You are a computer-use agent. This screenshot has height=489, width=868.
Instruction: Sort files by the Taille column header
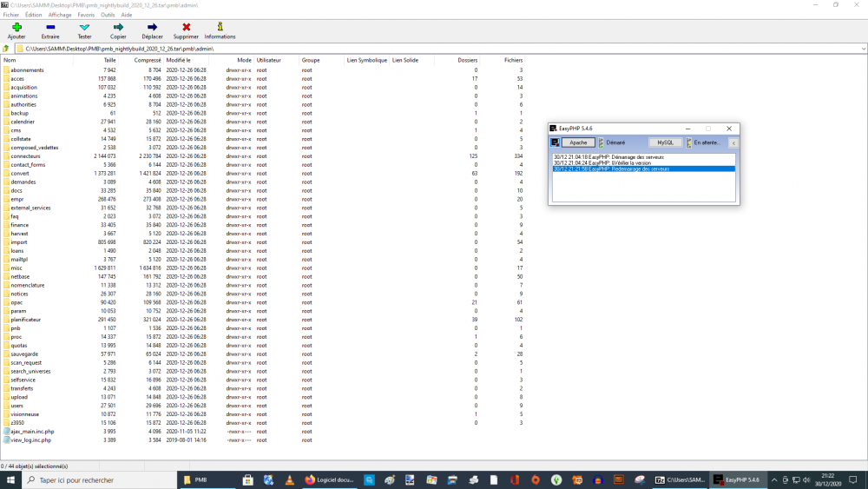[109, 60]
